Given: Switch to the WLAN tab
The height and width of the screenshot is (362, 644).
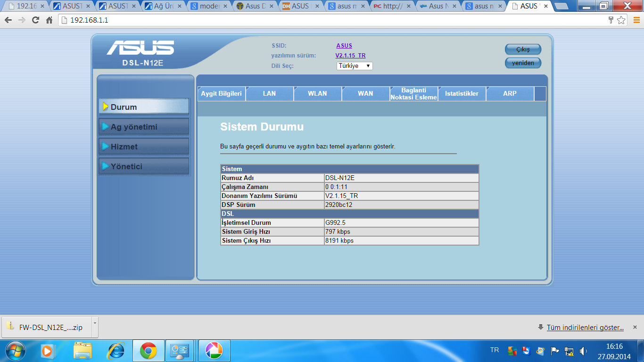Looking at the screenshot, I should [317, 94].
